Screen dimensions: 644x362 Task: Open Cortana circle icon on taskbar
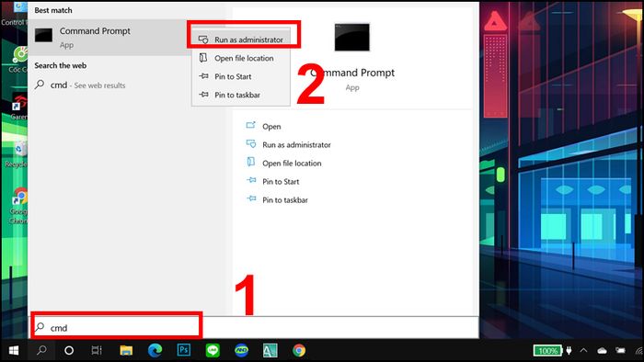69,351
